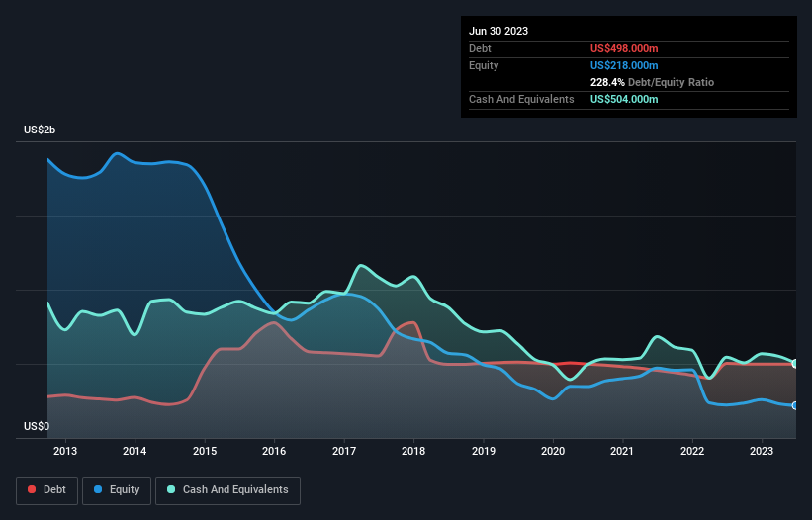Click the blue Equity legend dot
The width and height of the screenshot is (812, 520).
[98, 489]
